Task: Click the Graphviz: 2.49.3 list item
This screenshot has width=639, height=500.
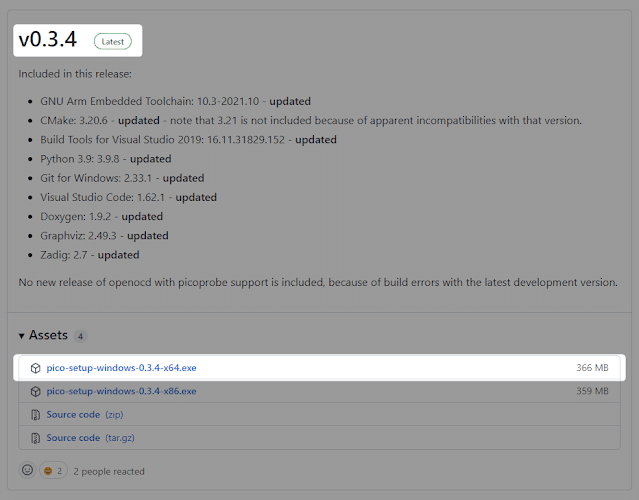Action: pos(104,236)
